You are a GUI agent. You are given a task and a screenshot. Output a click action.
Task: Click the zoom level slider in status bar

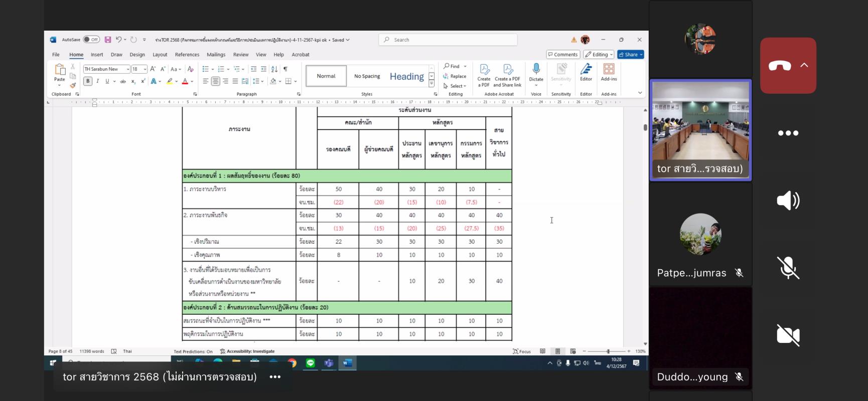608,351
